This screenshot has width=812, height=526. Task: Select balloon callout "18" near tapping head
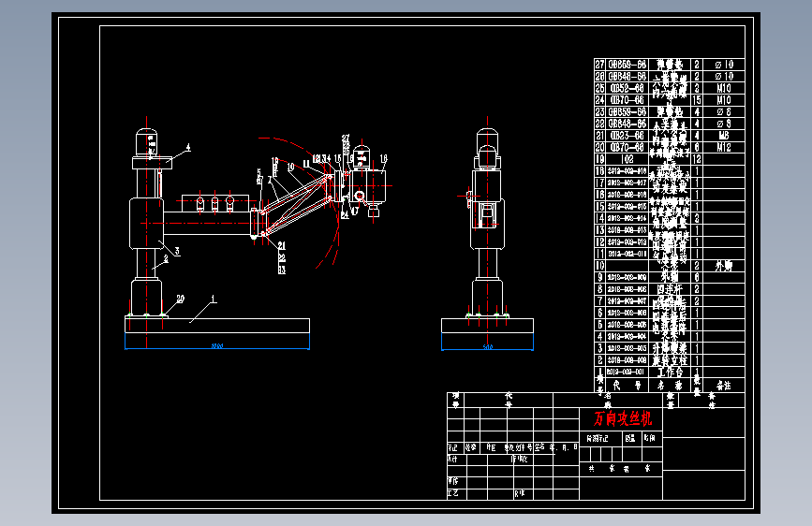pos(384,159)
